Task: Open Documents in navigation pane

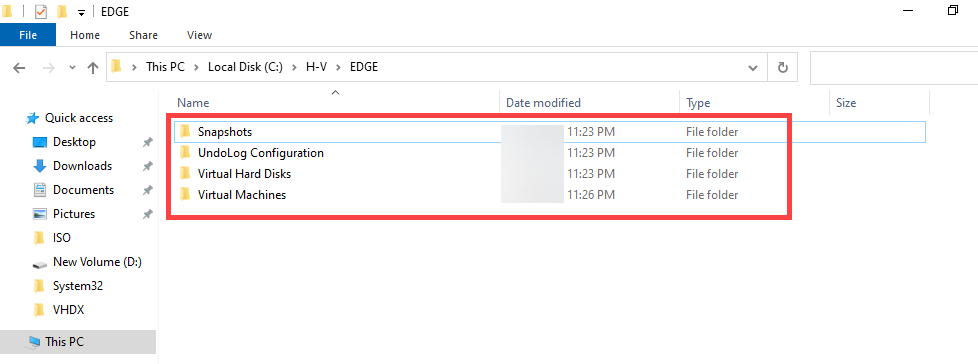Action: point(84,189)
